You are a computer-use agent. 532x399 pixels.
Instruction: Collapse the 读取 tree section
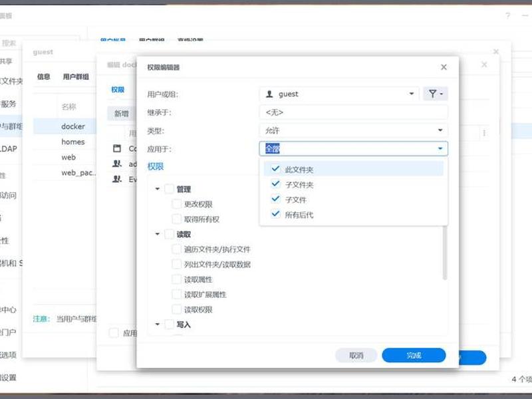158,234
